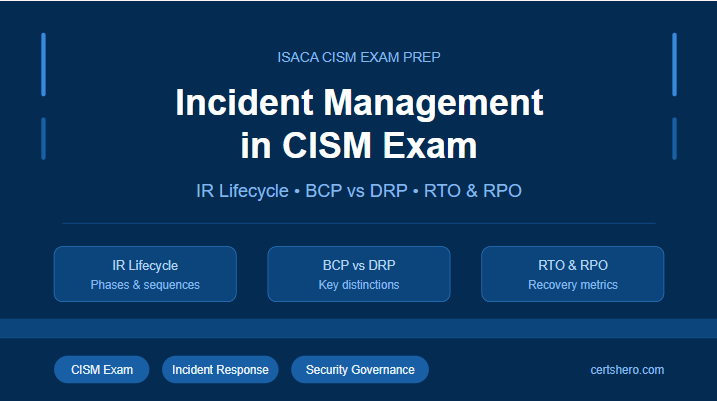Open the RTO & RPO card
Image resolution: width=717 pixels, height=401 pixels.
pos(572,273)
